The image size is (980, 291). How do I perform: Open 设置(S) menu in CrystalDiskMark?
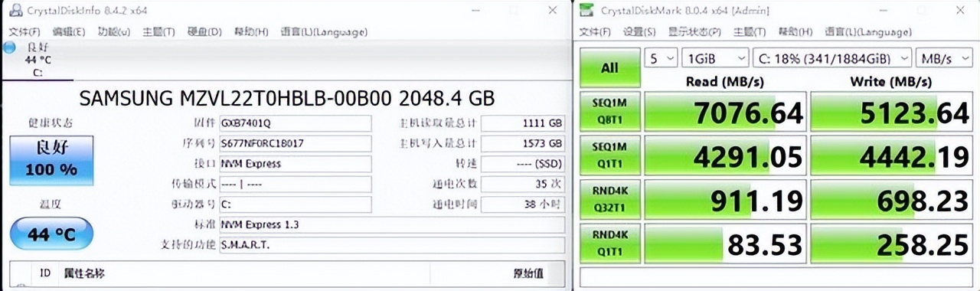639,32
